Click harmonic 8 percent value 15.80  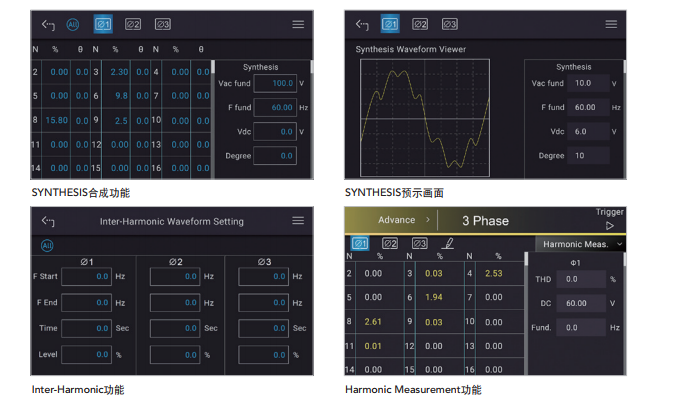point(56,120)
